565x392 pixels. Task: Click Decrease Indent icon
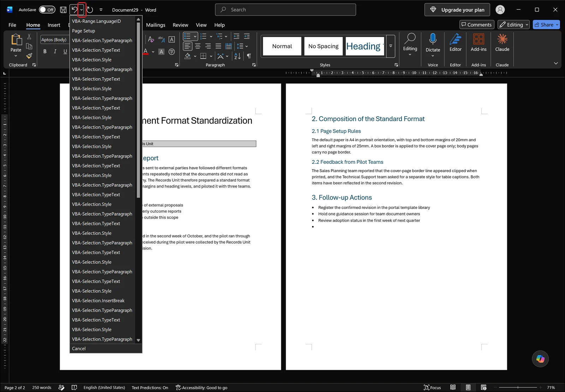[237, 36]
